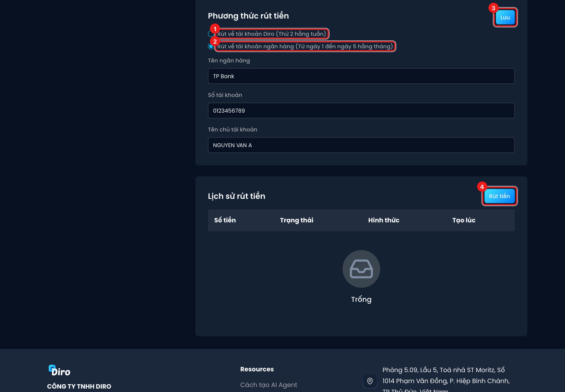This screenshot has width=565, height=392.
Task: Click the Trạng thái column header
Action: [297, 220]
